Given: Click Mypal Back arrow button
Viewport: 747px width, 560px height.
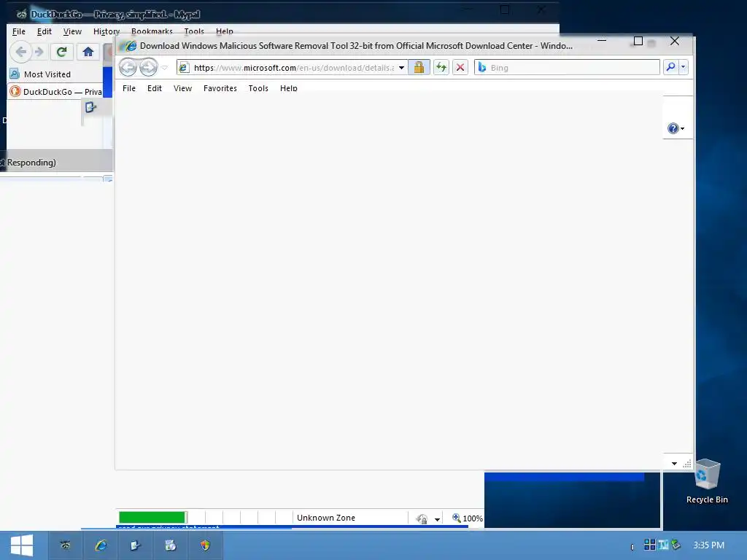Looking at the screenshot, I should [x=21, y=52].
